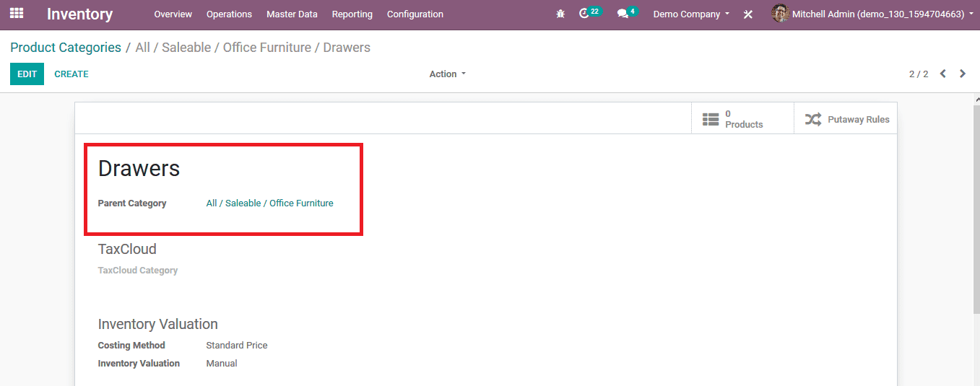The image size is (980, 386).
Task: Go to previous record arrow
Action: pos(942,74)
